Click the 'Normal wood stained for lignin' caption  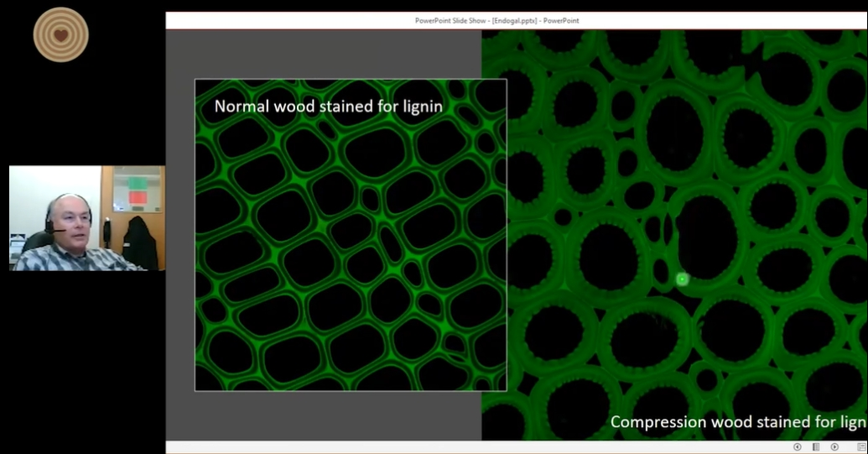[328, 107]
